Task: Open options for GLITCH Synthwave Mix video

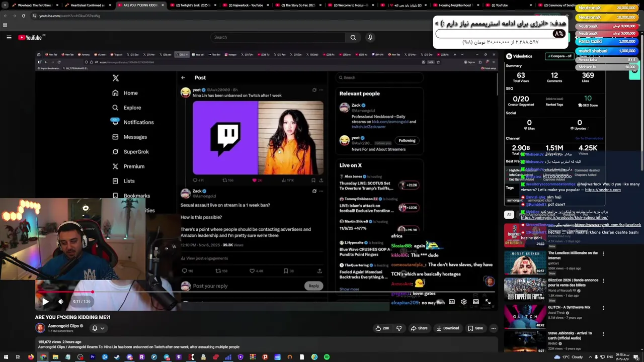Action: (603, 308)
